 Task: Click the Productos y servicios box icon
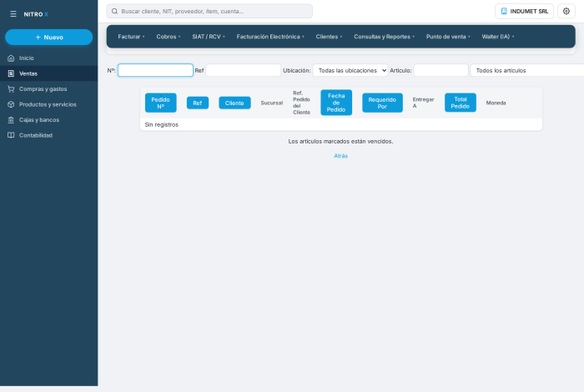[11, 104]
